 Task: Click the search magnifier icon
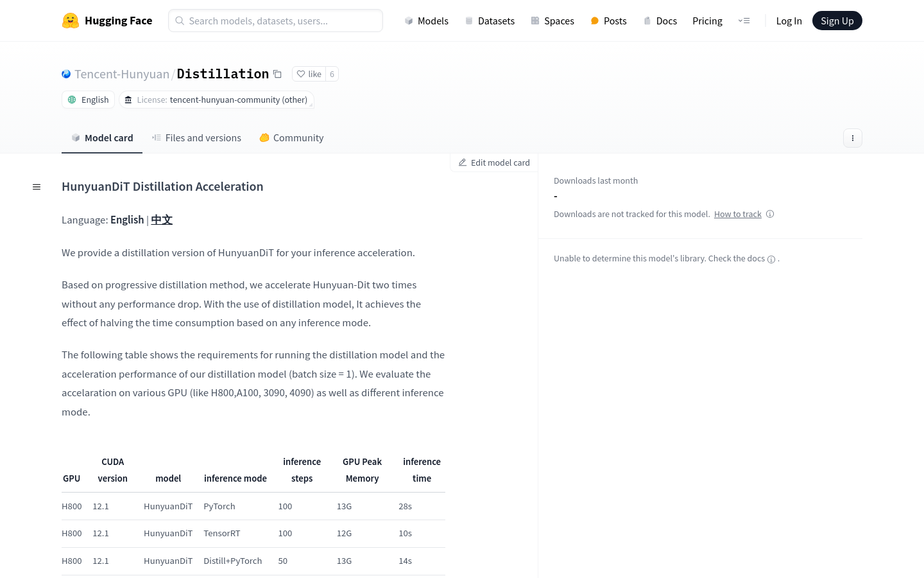(x=180, y=21)
